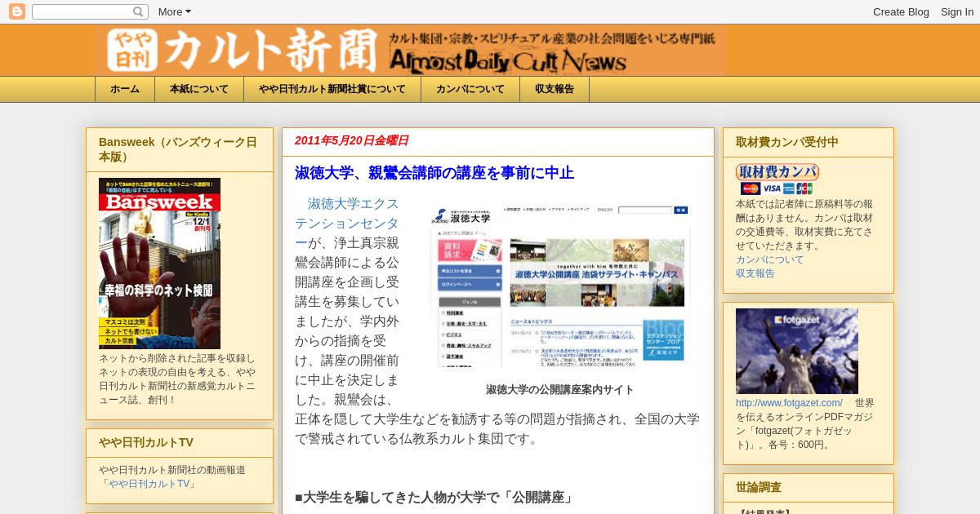Open the カンパについて tab
The width and height of the screenshot is (980, 514).
point(470,89)
